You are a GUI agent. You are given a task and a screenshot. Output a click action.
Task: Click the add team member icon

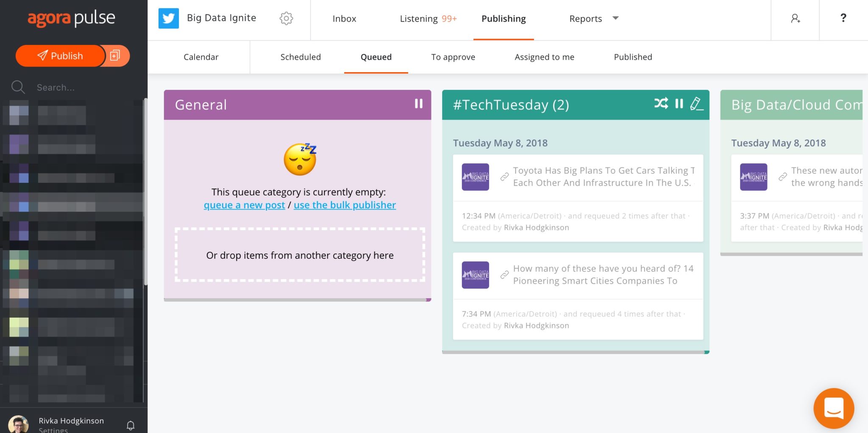pyautogui.click(x=795, y=18)
